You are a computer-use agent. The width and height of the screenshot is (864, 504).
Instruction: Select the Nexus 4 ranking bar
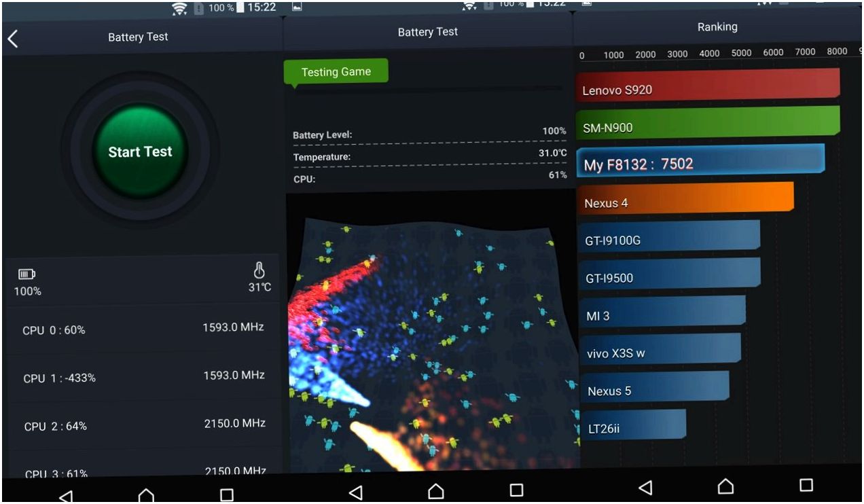(x=685, y=200)
